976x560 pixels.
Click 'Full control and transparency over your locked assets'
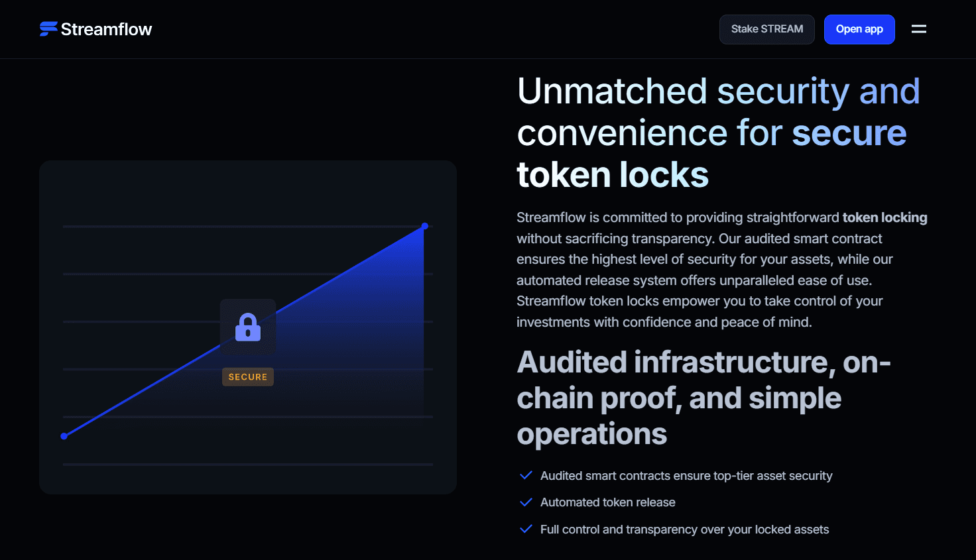[x=685, y=530]
